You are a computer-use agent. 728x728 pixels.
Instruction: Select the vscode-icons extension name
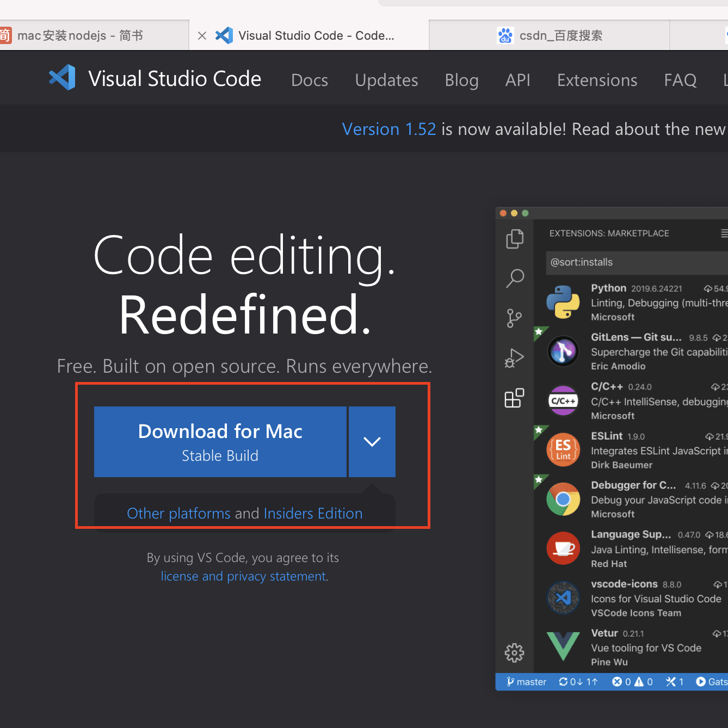(624, 584)
